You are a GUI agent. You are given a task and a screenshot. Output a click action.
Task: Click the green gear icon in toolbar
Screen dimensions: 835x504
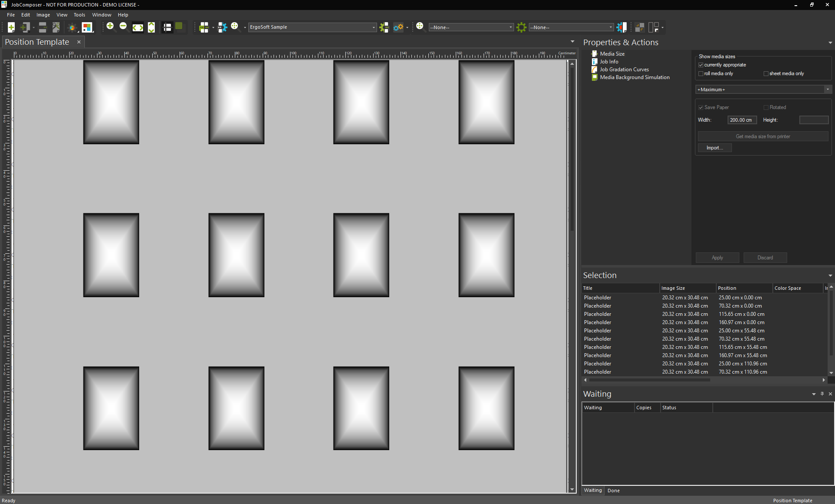pos(521,27)
